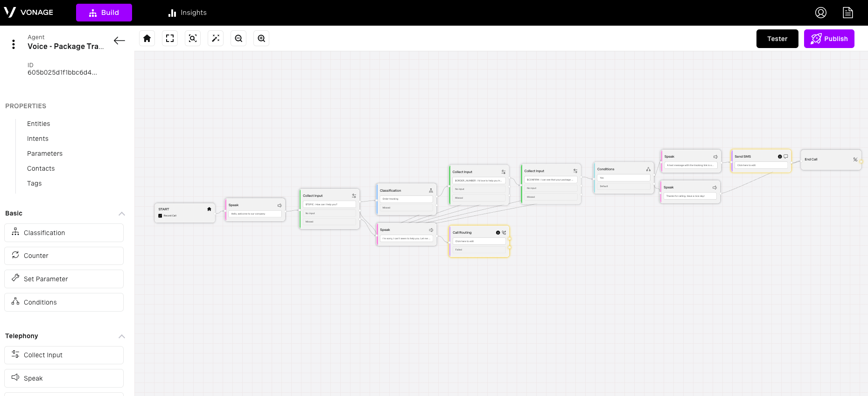Click the magic wand auto-arrange icon
868x396 pixels.
216,38
